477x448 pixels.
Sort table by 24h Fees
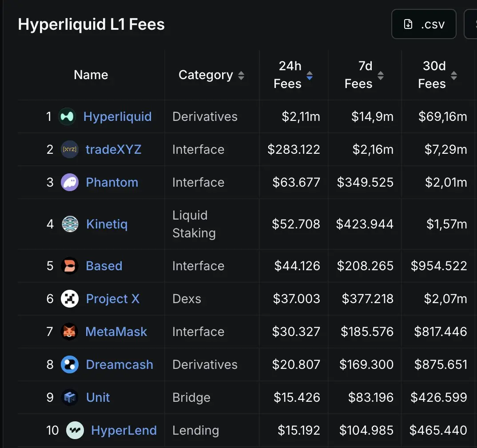point(310,76)
